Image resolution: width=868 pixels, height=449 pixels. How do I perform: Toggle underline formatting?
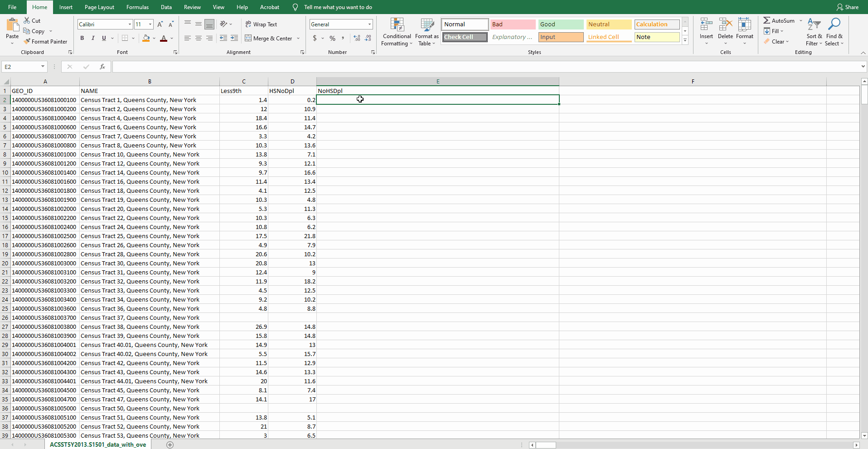point(103,38)
